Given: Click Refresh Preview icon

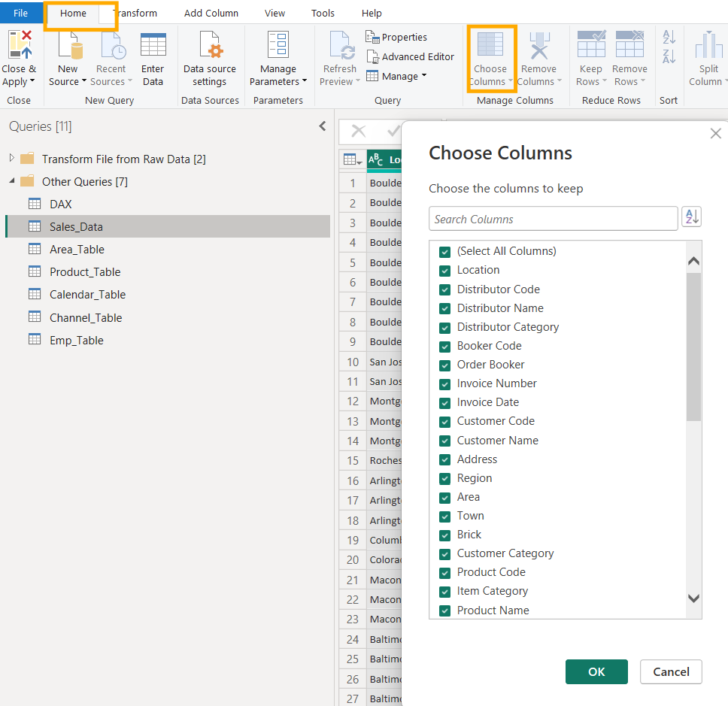Looking at the screenshot, I should coord(341,45).
